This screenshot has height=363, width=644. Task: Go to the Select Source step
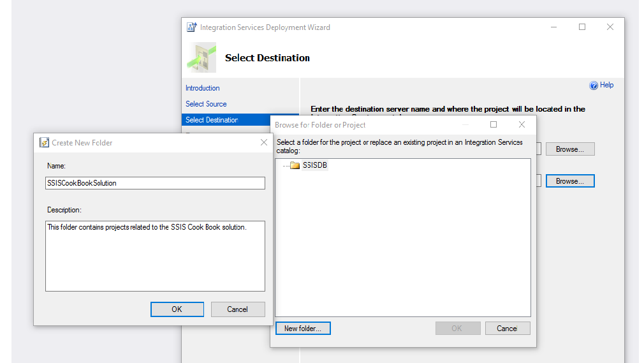[206, 104]
